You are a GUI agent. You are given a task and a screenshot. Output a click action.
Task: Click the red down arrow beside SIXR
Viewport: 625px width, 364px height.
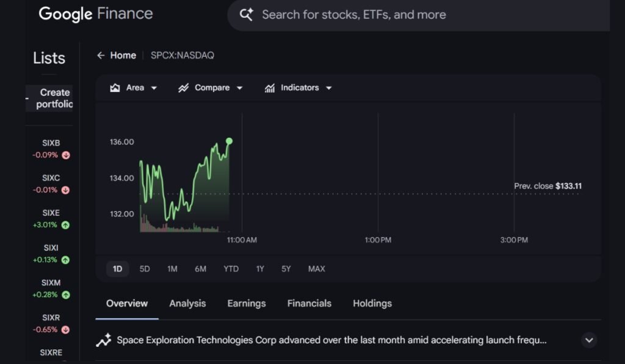pos(66,330)
